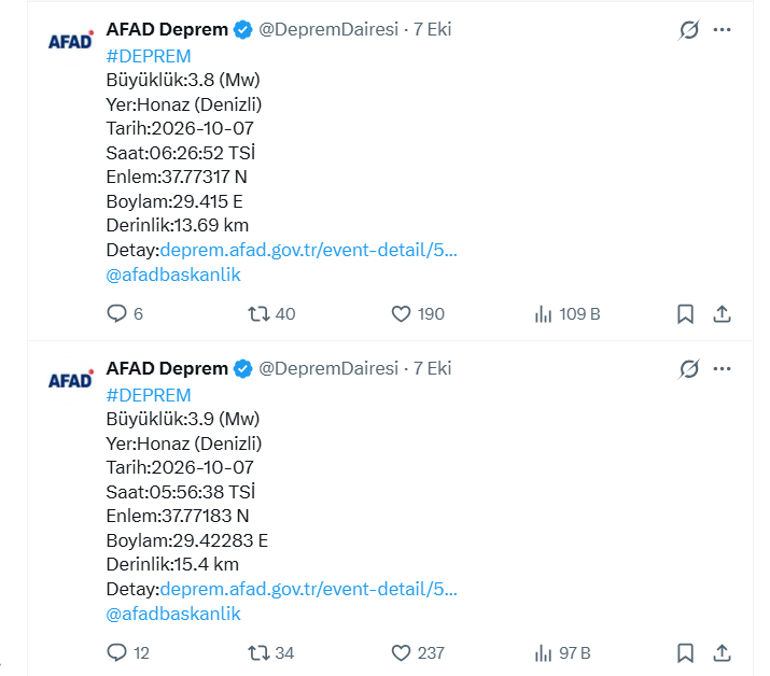770x676 pixels.
Task: Share the first earthquake tweet
Action: (x=722, y=314)
